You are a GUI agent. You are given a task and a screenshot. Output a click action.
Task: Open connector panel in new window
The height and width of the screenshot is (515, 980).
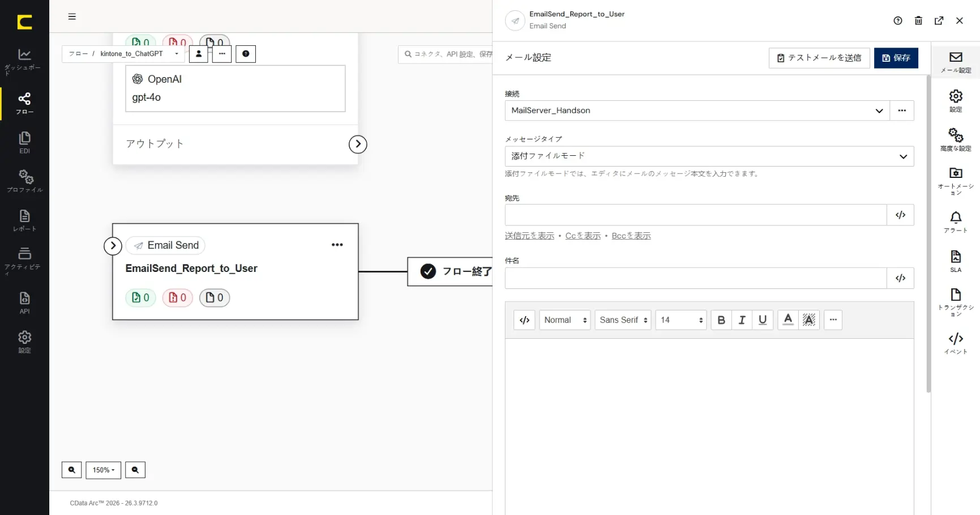click(x=939, y=20)
